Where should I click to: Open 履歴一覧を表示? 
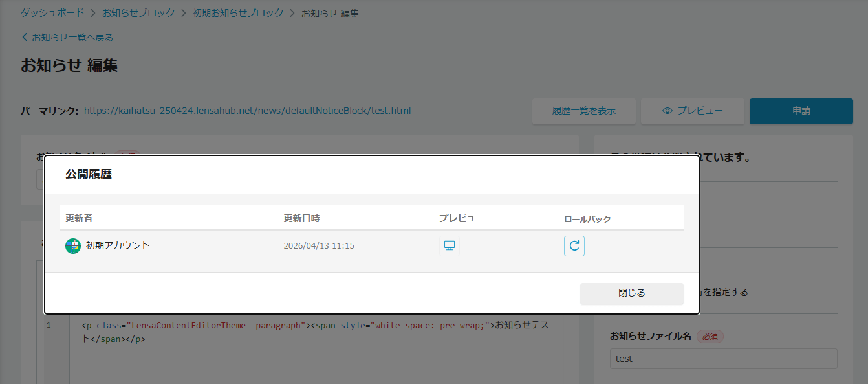pyautogui.click(x=583, y=111)
